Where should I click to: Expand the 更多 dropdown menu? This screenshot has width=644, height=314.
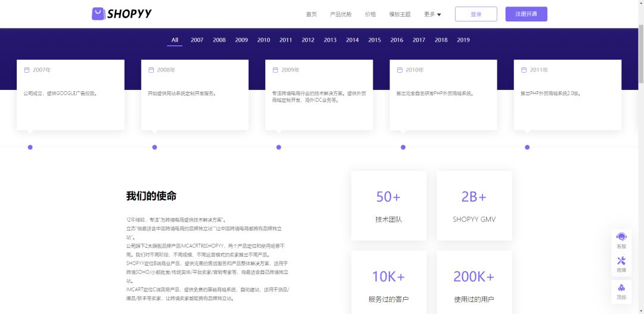(432, 14)
